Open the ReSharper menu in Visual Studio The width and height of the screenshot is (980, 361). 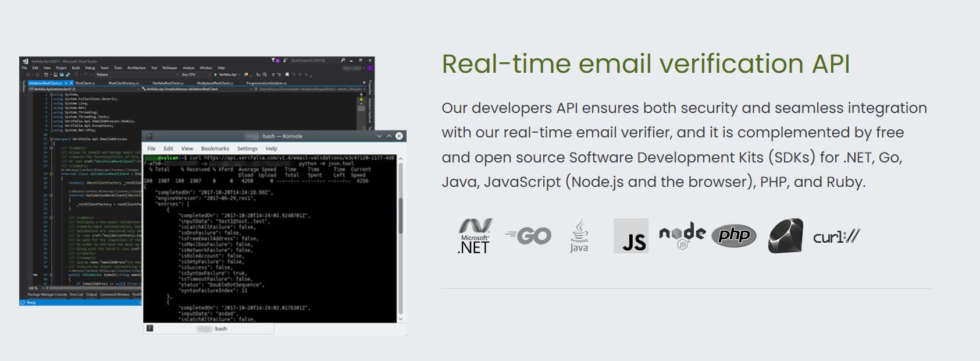[x=170, y=68]
